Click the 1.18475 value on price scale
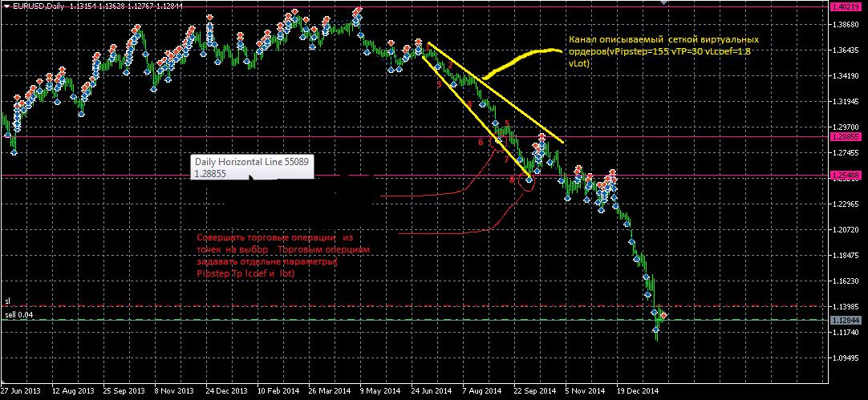The image size is (868, 400). (846, 256)
